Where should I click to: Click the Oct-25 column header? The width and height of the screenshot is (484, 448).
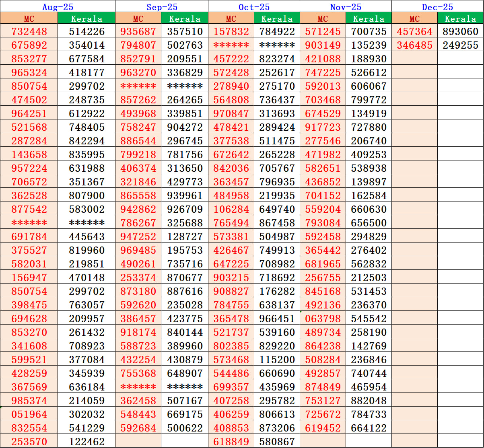(x=253, y=6)
